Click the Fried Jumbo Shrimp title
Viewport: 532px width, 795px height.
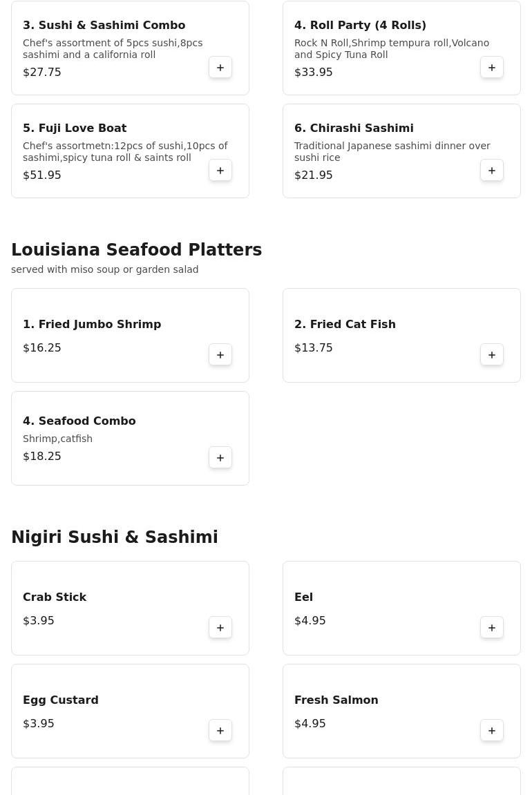92,325
